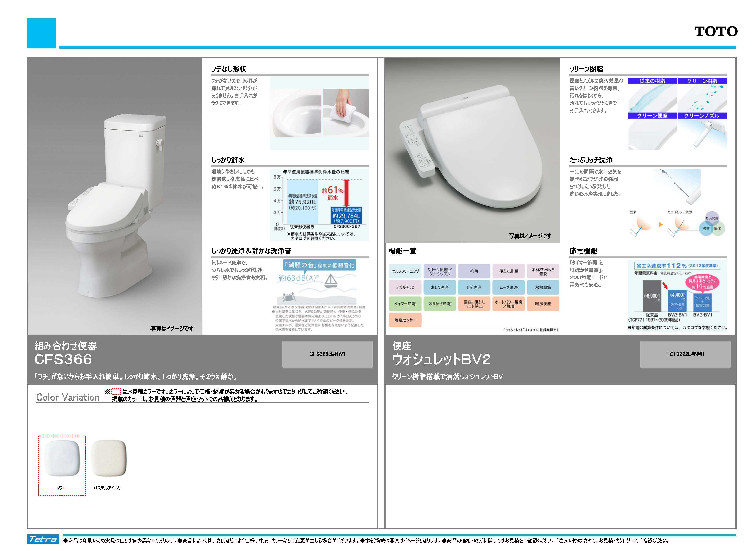
Task: Click the hand wiping bowl photo
Action: coord(346,113)
